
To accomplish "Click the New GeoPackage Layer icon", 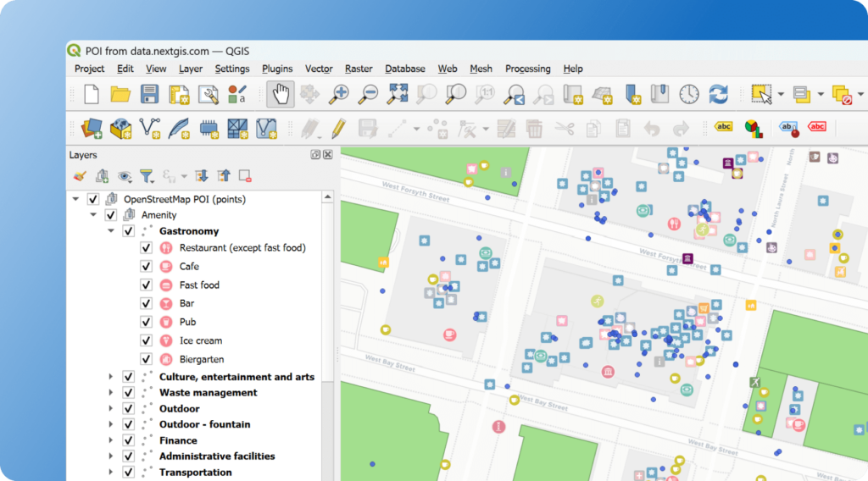I will [x=120, y=128].
